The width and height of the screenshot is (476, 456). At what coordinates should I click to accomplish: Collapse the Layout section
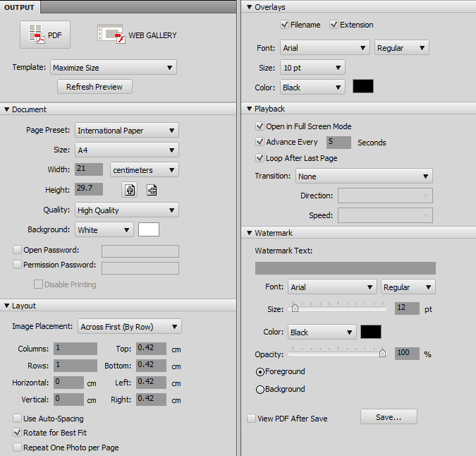tap(7, 306)
